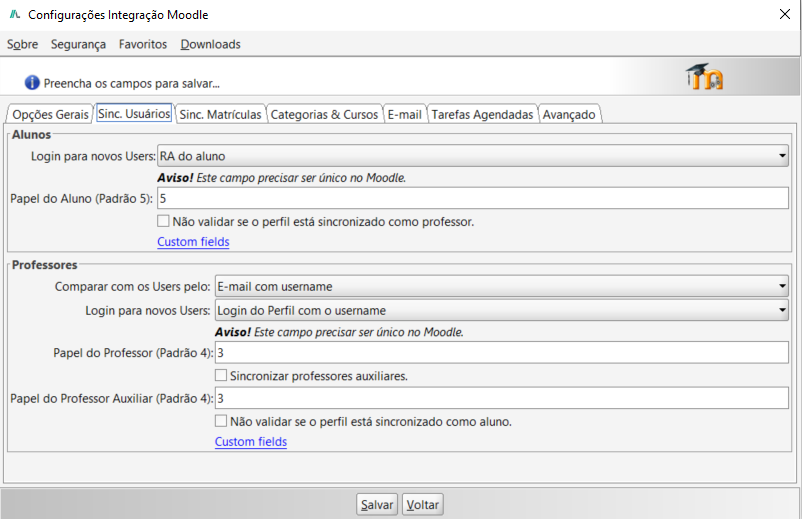The height and width of the screenshot is (519, 802).
Task: Click the Aviso text under Alunos login
Action: (x=282, y=178)
